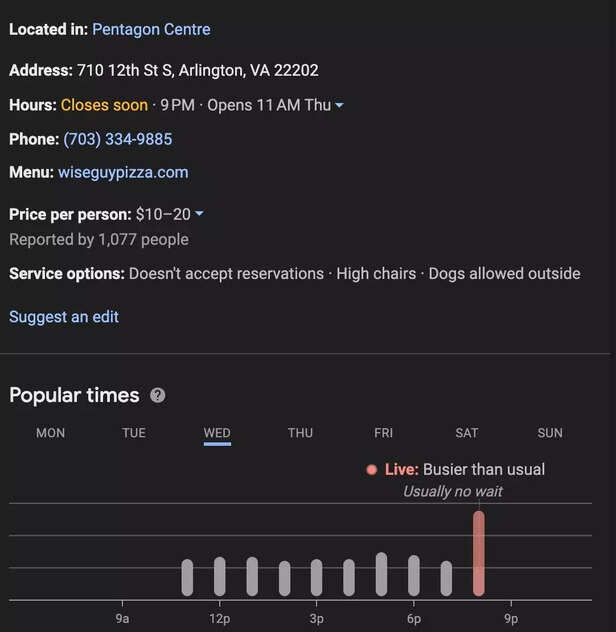The width and height of the screenshot is (616, 632).
Task: Click the 6p bar in the chart
Action: pyautogui.click(x=414, y=576)
